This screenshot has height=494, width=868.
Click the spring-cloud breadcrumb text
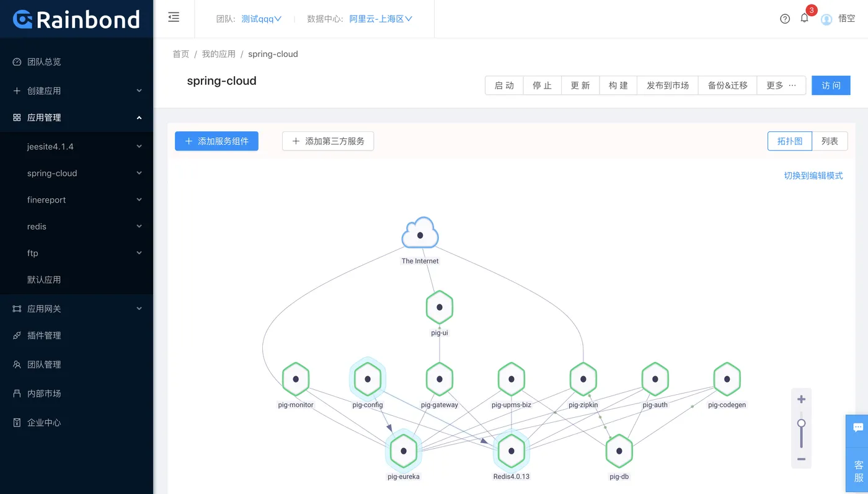click(273, 54)
